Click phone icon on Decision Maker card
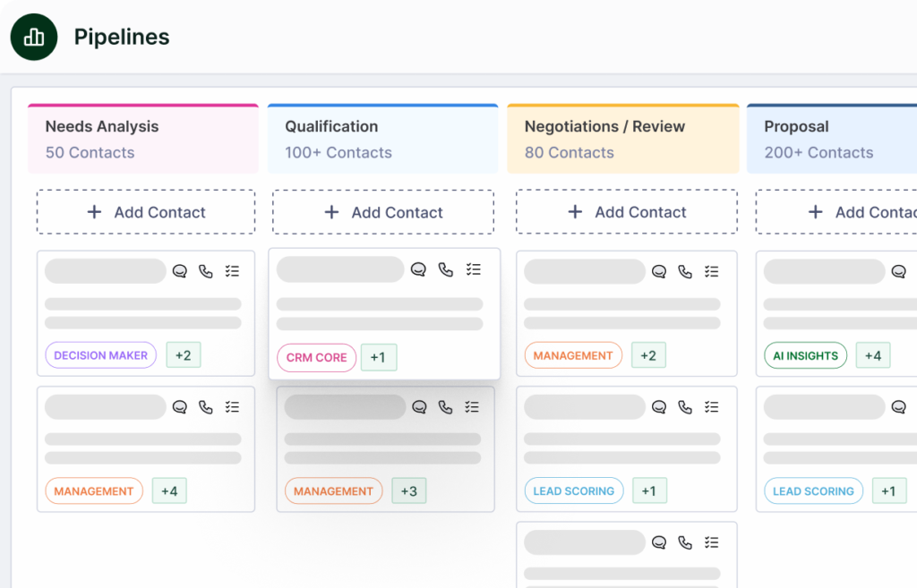The image size is (917, 588). [x=206, y=271]
